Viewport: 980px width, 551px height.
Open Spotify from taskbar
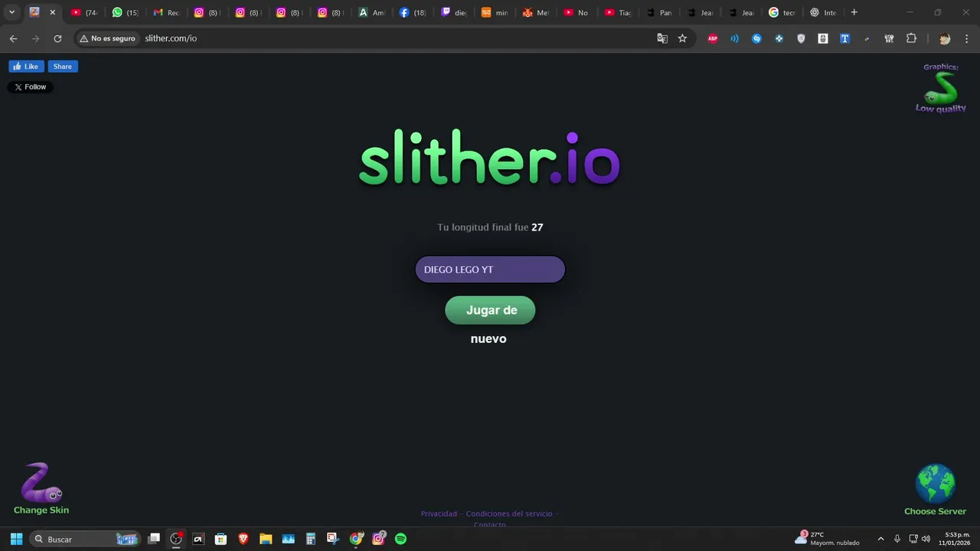(x=400, y=539)
